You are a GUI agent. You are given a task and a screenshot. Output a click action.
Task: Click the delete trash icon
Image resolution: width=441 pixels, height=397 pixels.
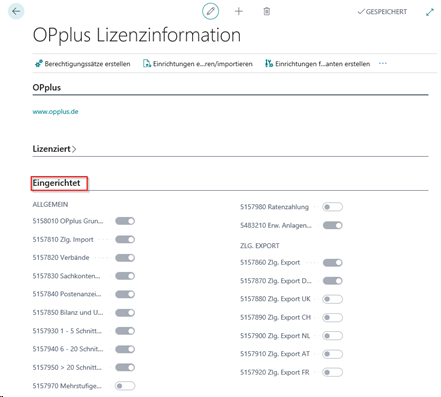click(x=267, y=11)
